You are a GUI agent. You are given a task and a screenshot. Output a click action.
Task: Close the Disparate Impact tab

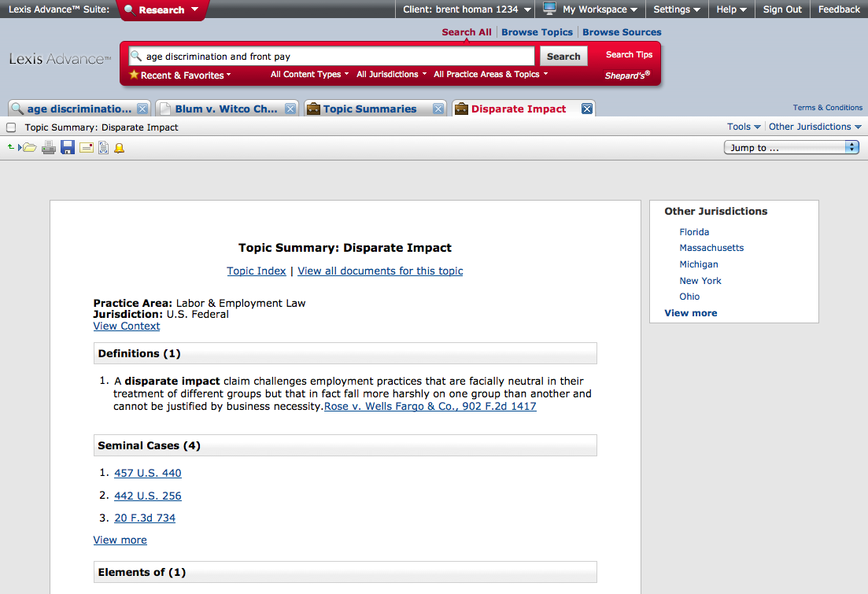tap(587, 109)
